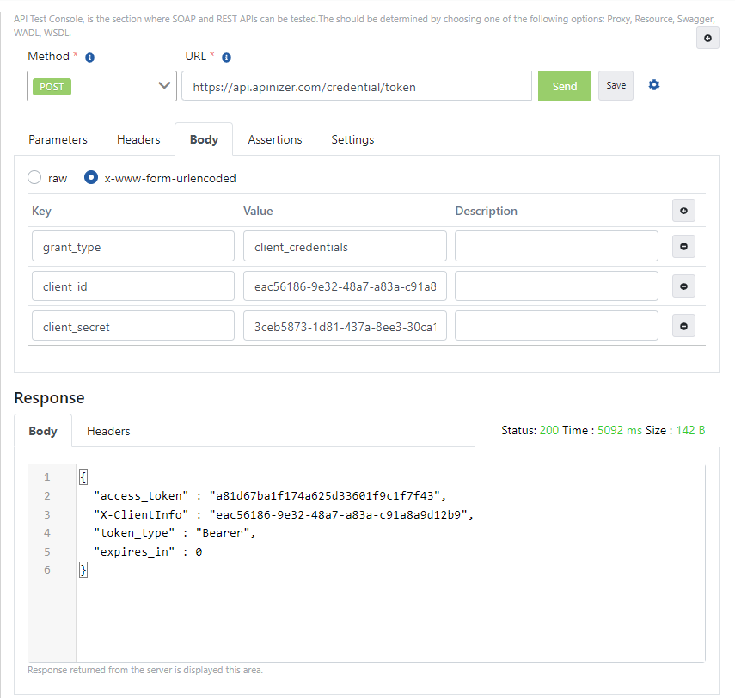Add a new row with the table plus icon

click(683, 211)
